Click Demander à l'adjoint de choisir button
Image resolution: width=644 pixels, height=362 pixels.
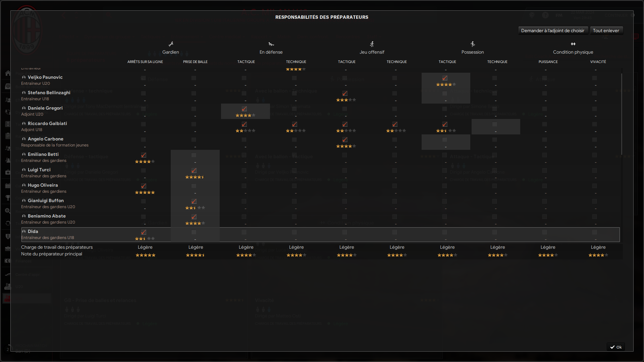(553, 31)
